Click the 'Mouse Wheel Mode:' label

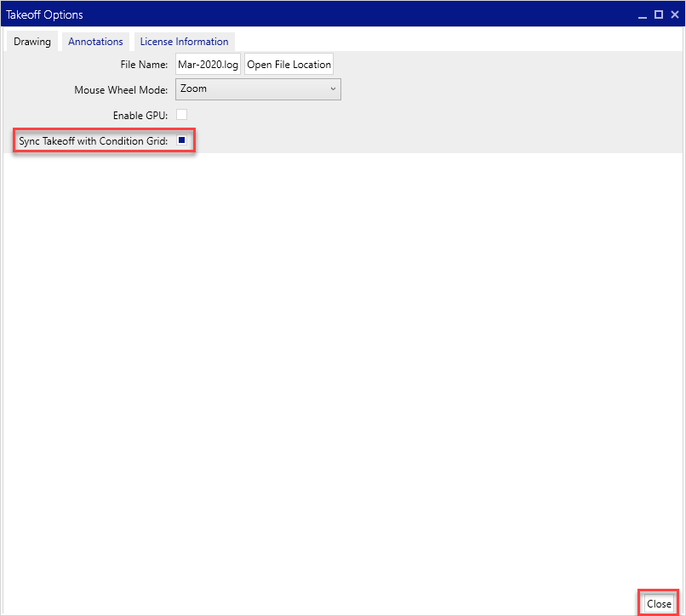[x=121, y=90]
